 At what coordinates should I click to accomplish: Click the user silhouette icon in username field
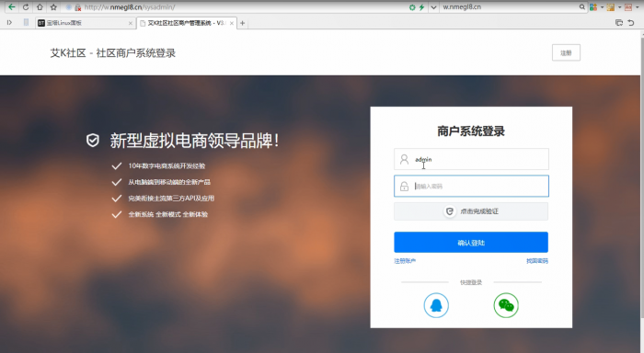click(x=404, y=159)
